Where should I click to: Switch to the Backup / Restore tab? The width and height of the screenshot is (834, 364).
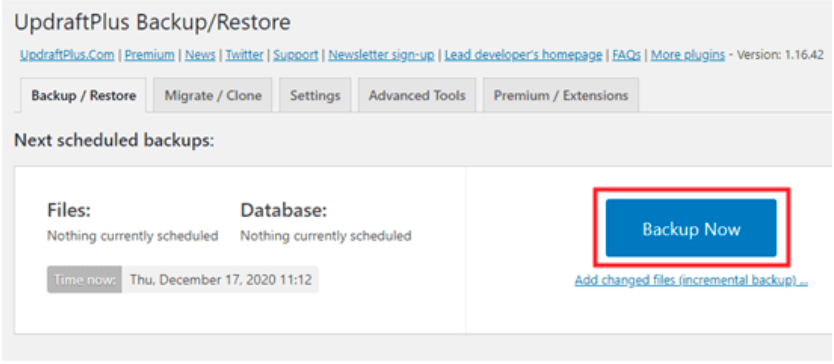click(84, 96)
